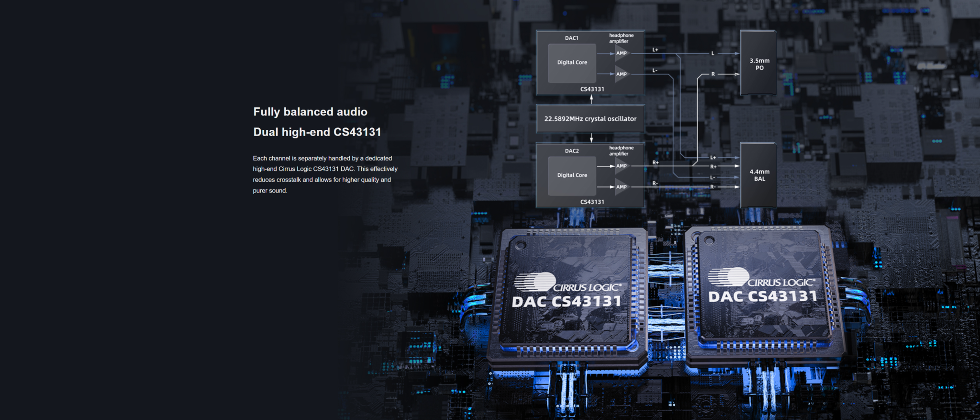Click the R+ label beside the 4.4mm BAL
Screen dimensions: 980x420
click(713, 167)
